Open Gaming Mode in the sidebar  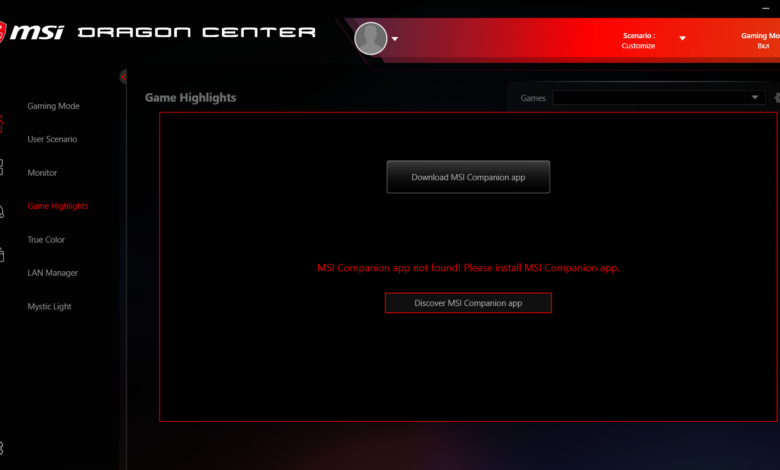pos(53,106)
